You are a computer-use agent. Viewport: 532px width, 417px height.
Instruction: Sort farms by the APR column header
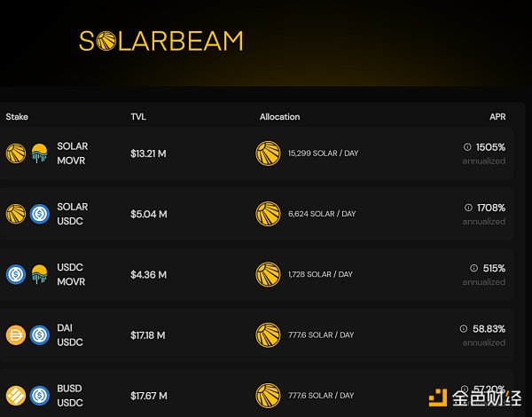[497, 117]
